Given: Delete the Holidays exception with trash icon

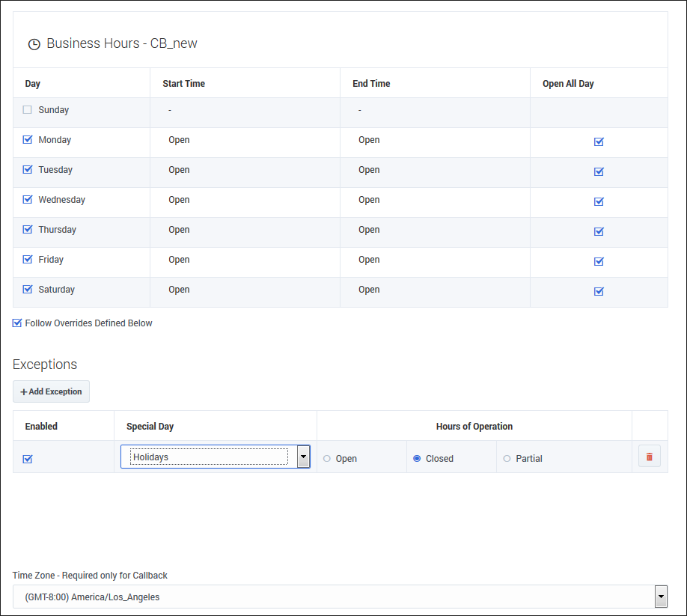Looking at the screenshot, I should pyautogui.click(x=649, y=457).
